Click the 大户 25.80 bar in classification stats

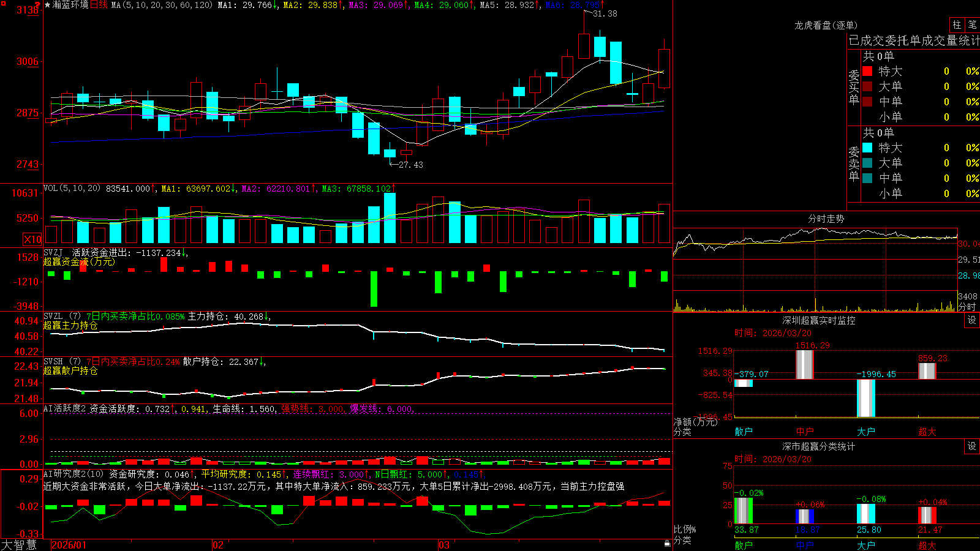click(x=866, y=514)
